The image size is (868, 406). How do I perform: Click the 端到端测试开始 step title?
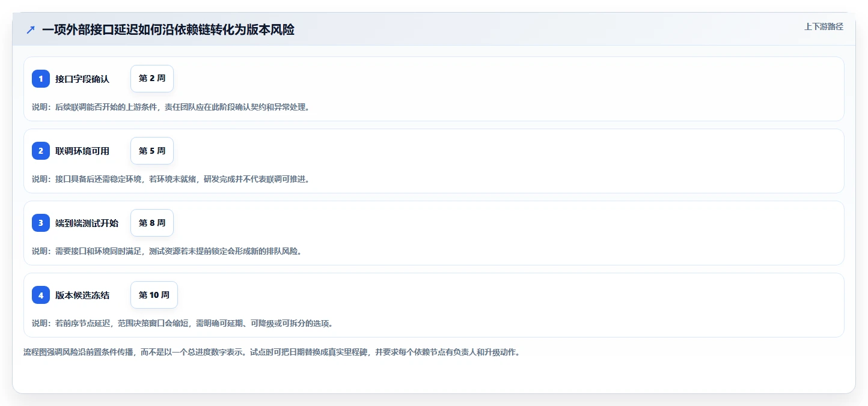point(87,223)
